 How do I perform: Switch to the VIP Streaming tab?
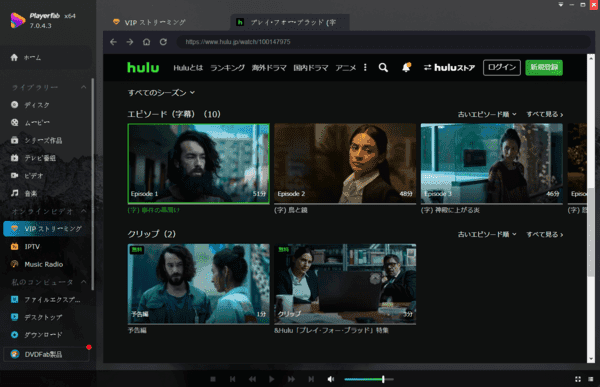coord(149,22)
